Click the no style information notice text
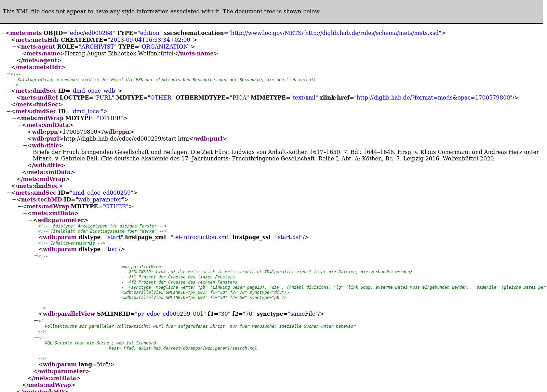 (161, 12)
